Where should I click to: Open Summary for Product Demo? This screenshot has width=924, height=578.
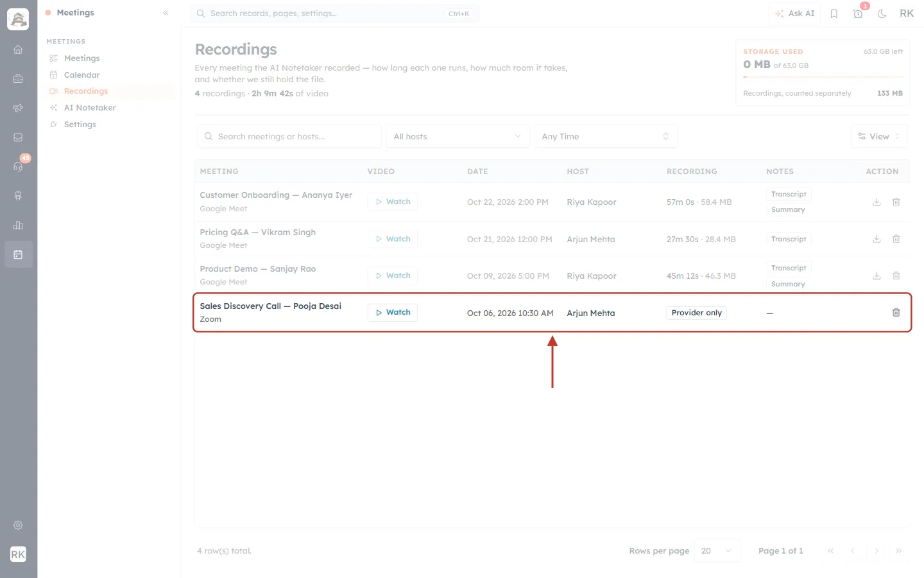[x=788, y=284]
